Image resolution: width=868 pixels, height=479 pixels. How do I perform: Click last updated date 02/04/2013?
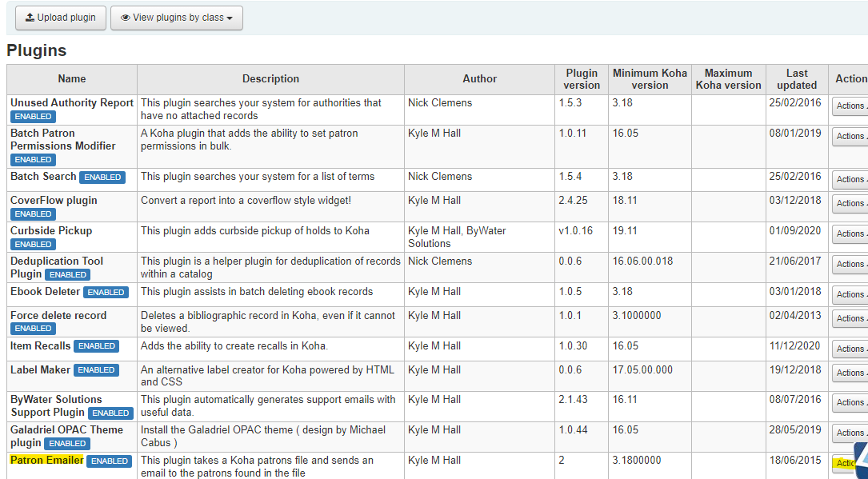pos(795,315)
